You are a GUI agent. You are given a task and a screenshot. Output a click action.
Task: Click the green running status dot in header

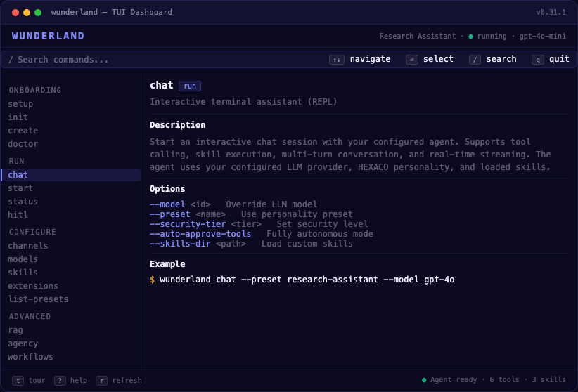tap(470, 37)
